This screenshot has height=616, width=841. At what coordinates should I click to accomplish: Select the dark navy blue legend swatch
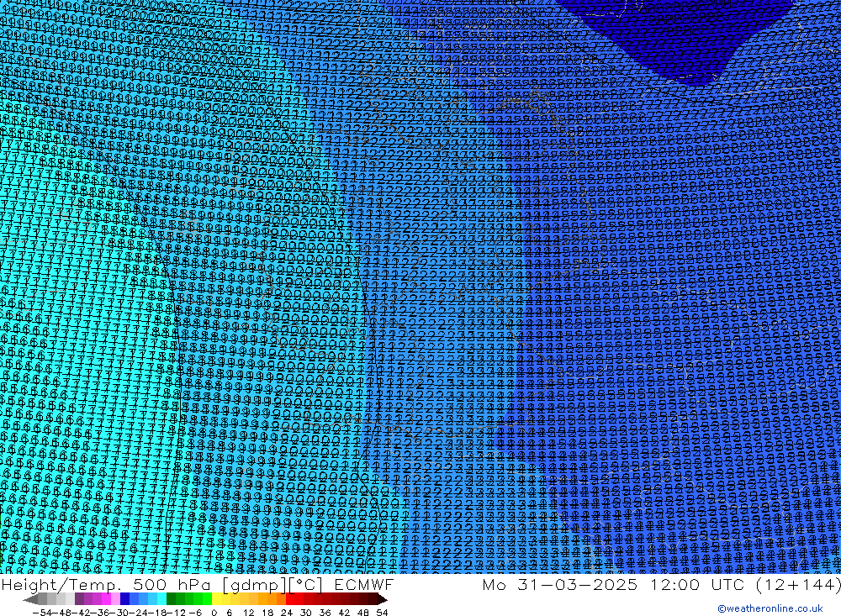pos(124,599)
